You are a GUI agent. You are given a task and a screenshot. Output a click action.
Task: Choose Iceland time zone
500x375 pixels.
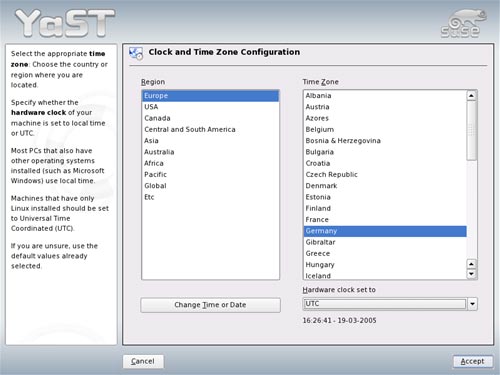(385, 275)
